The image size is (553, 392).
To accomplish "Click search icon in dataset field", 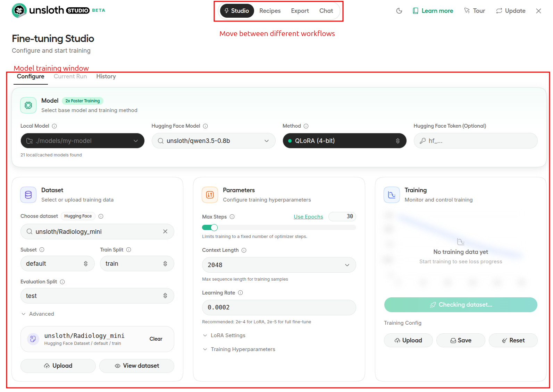I will pyautogui.click(x=30, y=231).
